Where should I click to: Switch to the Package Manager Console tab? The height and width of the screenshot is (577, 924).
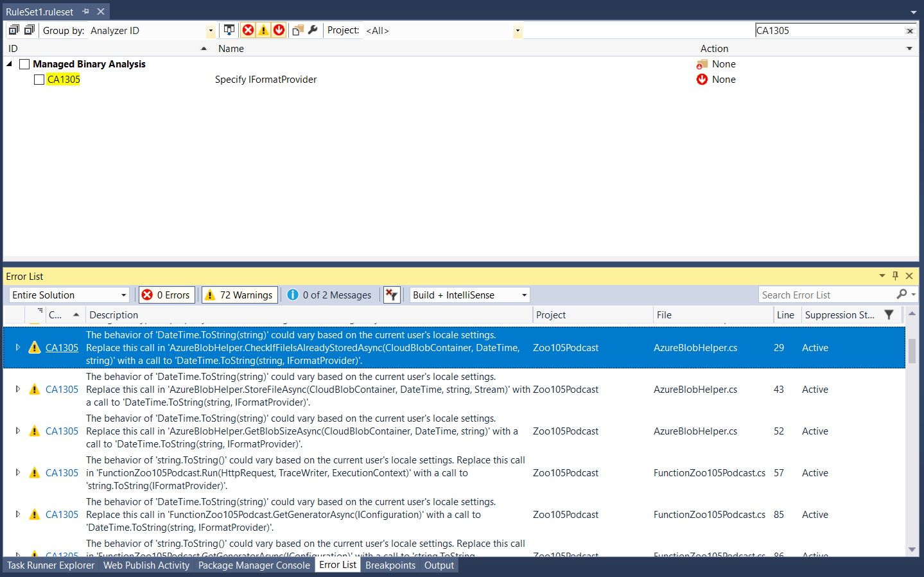click(x=254, y=565)
